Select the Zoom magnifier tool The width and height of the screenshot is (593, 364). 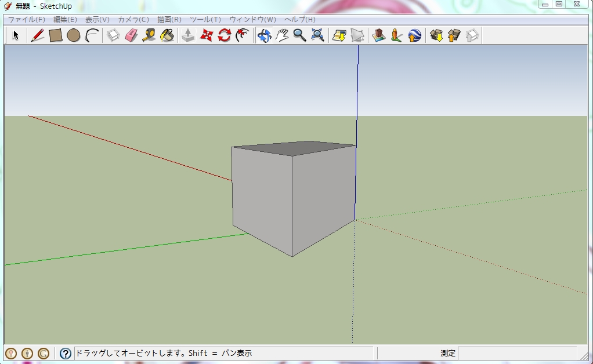(300, 35)
